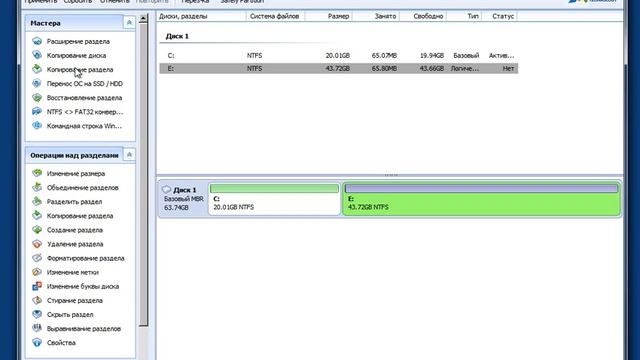The width and height of the screenshot is (640, 360).
Task: Choose the Стирание раздела operation icon
Action: (37, 300)
